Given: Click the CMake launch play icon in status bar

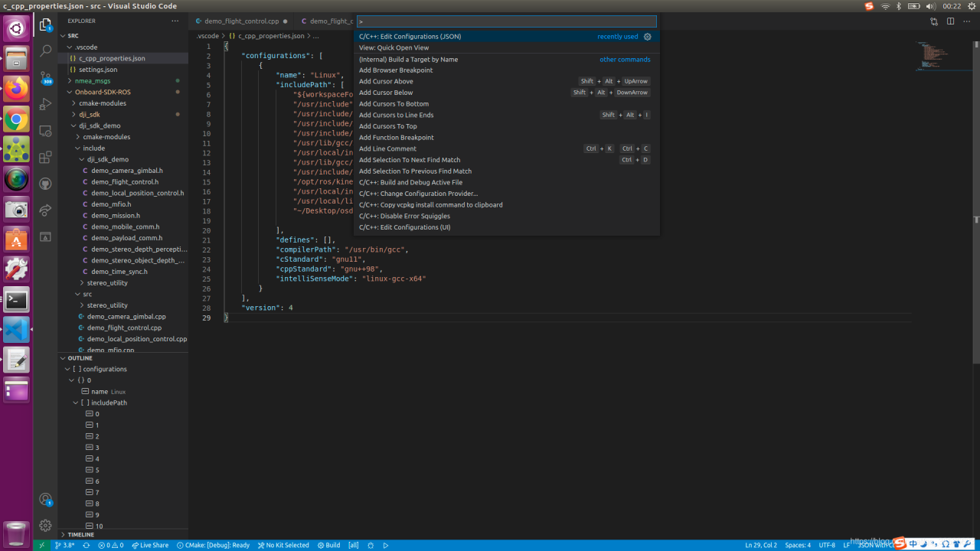Looking at the screenshot, I should click(386, 545).
